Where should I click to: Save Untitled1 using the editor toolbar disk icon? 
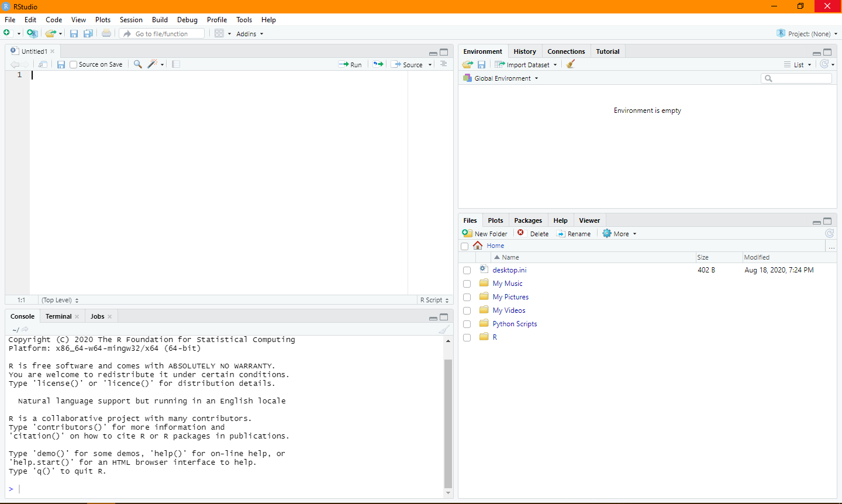point(61,64)
